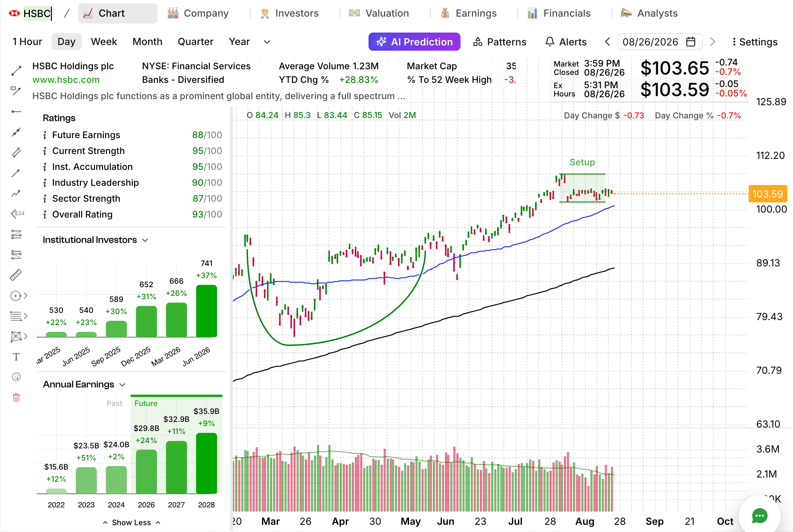Screen dimensions: 793x532
Task: Select the Year timeframe
Action: click(239, 42)
